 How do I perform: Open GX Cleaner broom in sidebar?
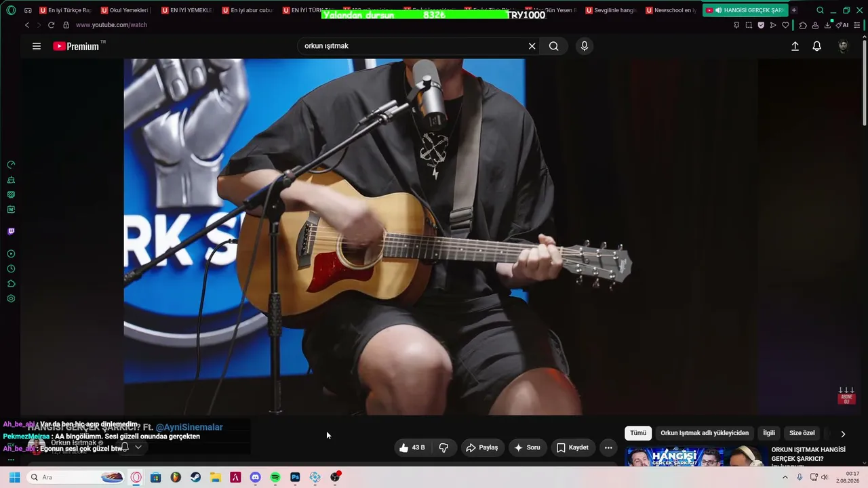tap(11, 180)
